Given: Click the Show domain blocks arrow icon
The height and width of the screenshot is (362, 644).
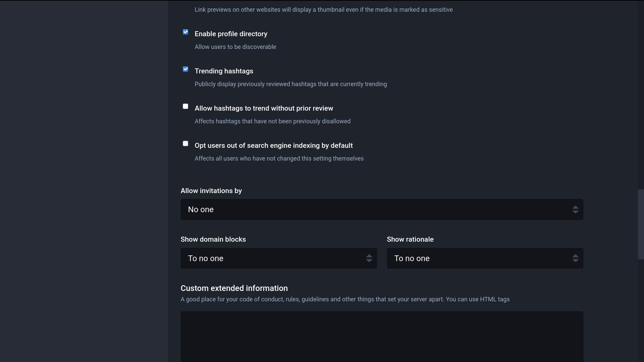Looking at the screenshot, I should [x=369, y=258].
